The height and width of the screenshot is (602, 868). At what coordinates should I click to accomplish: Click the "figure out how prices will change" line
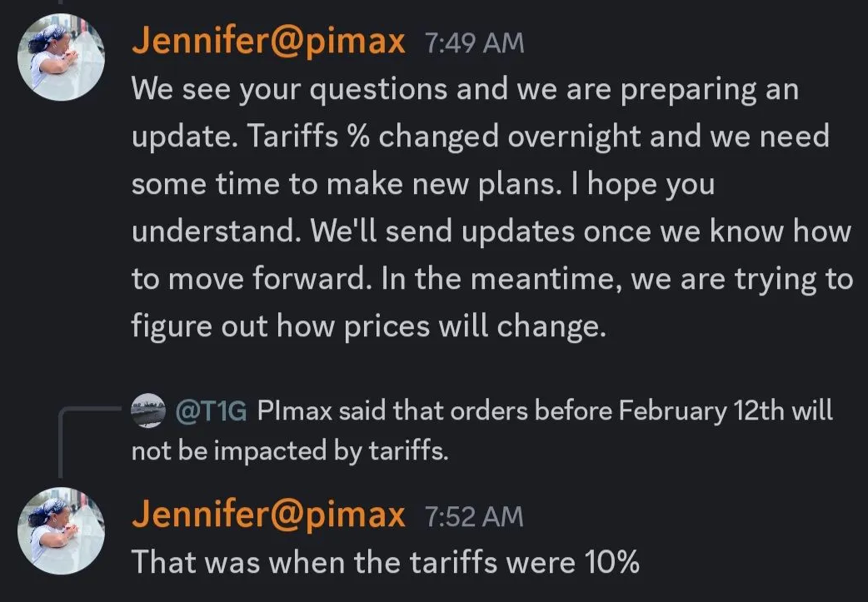366,326
